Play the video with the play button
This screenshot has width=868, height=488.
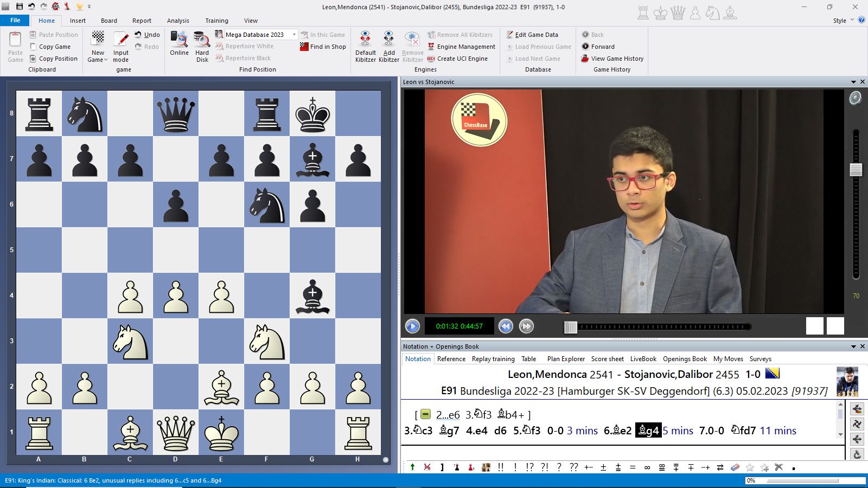coord(412,326)
